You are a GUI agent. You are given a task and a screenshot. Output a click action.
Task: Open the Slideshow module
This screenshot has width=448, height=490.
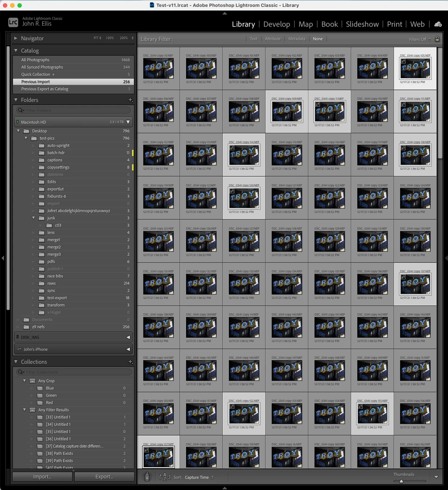(362, 24)
